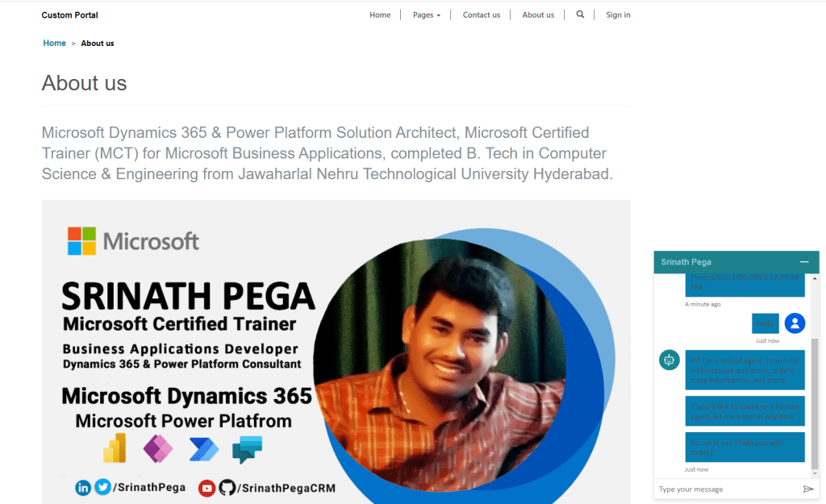The image size is (826, 504).
Task: Expand the Pages dropdown menu
Action: click(x=426, y=15)
